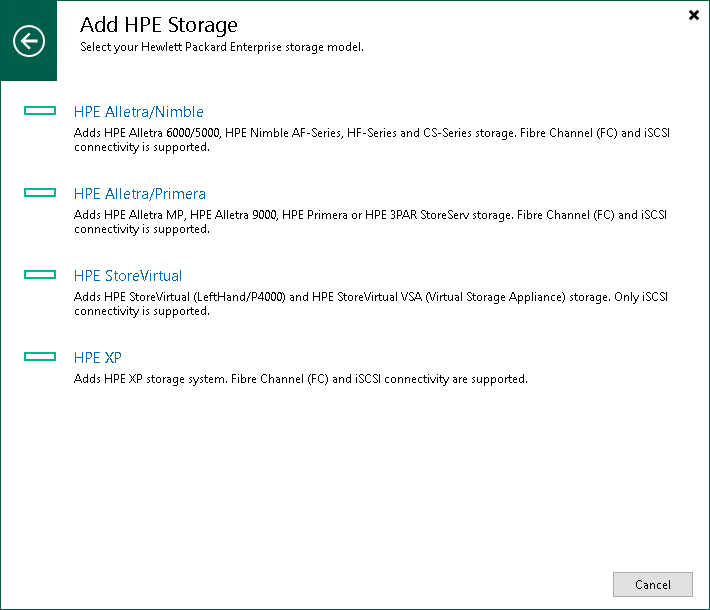The width and height of the screenshot is (710, 610).
Task: Click the HPE XP storage icon
Action: [40, 356]
